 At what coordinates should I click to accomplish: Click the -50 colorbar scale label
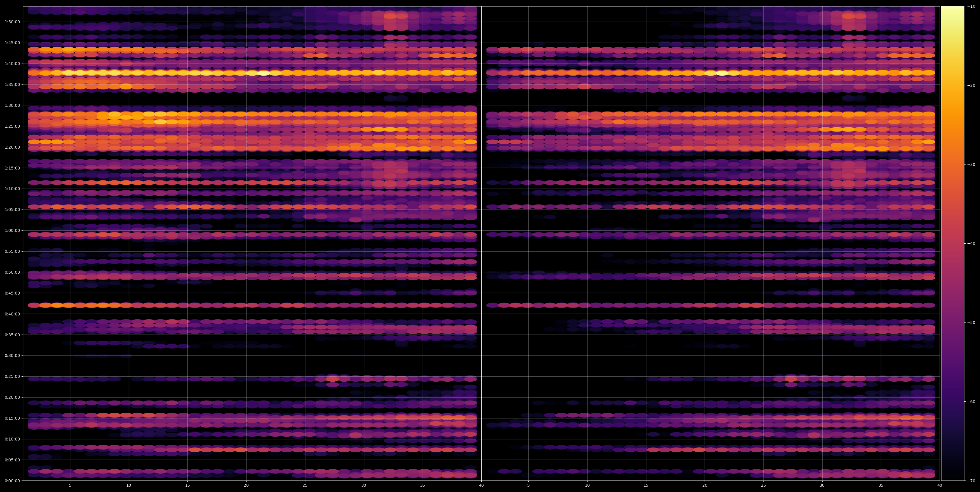971,323
